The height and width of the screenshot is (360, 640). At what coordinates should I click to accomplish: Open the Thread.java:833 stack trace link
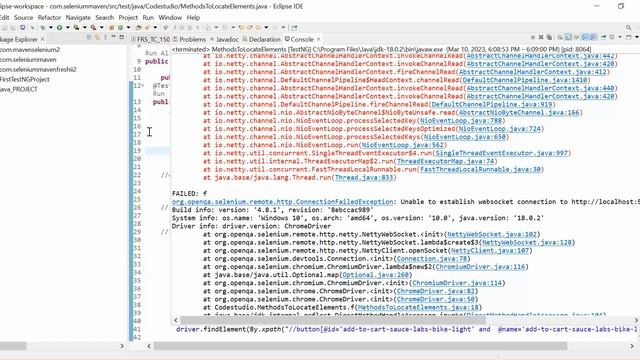[x=364, y=178]
